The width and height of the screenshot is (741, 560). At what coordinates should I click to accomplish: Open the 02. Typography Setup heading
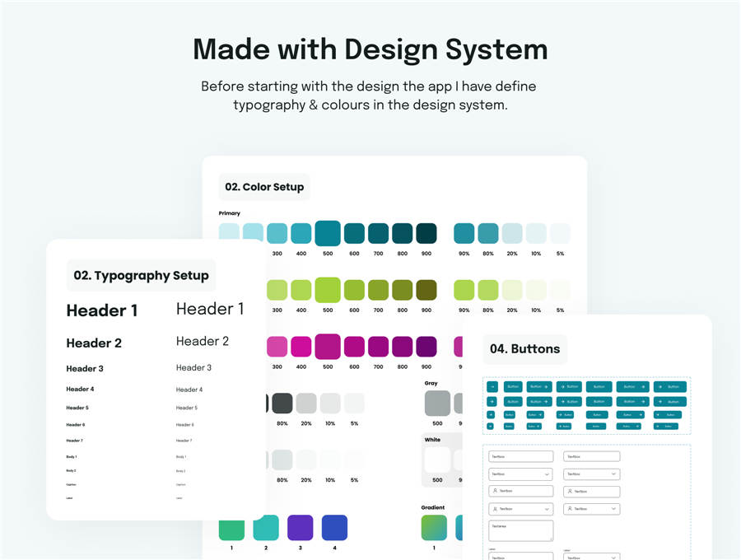click(141, 276)
